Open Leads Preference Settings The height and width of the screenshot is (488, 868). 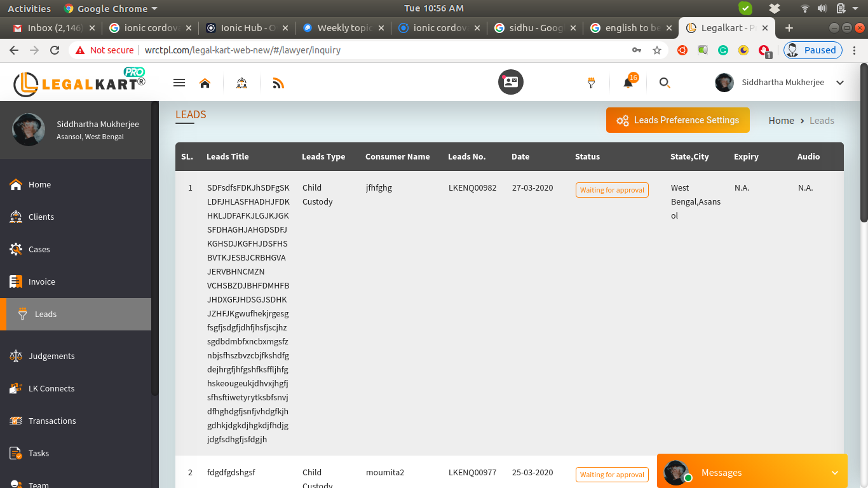(677, 120)
